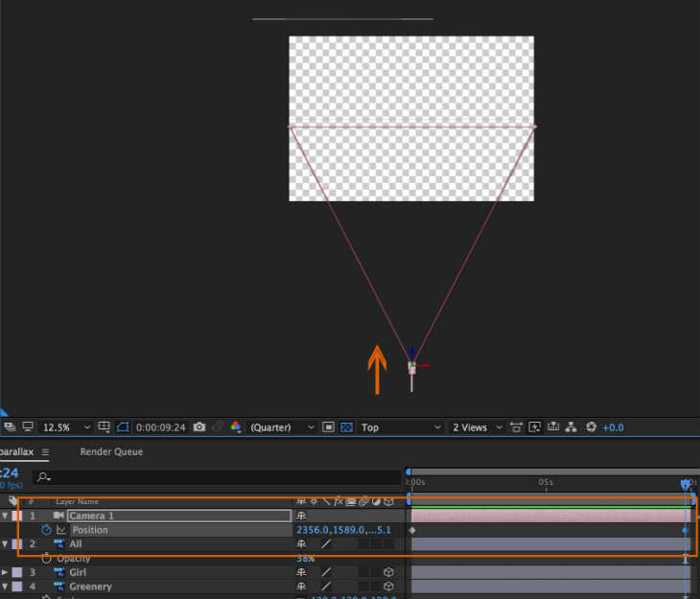
Task: Expand the Girl layer properties
Action: pos(5,572)
